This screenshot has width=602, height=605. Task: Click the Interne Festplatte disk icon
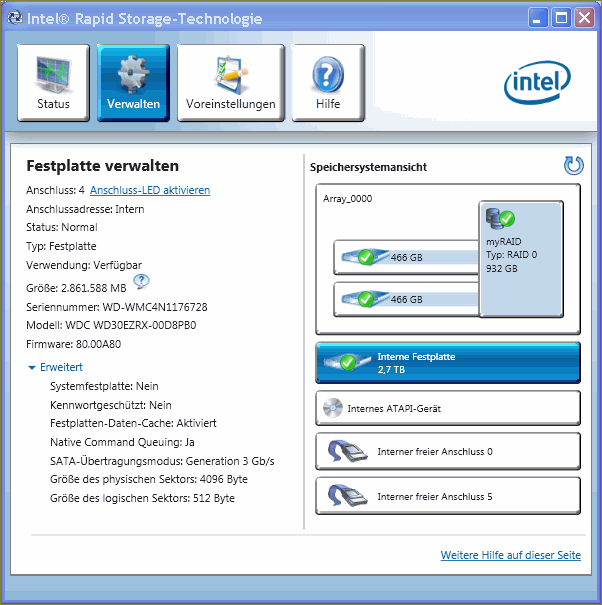(347, 362)
